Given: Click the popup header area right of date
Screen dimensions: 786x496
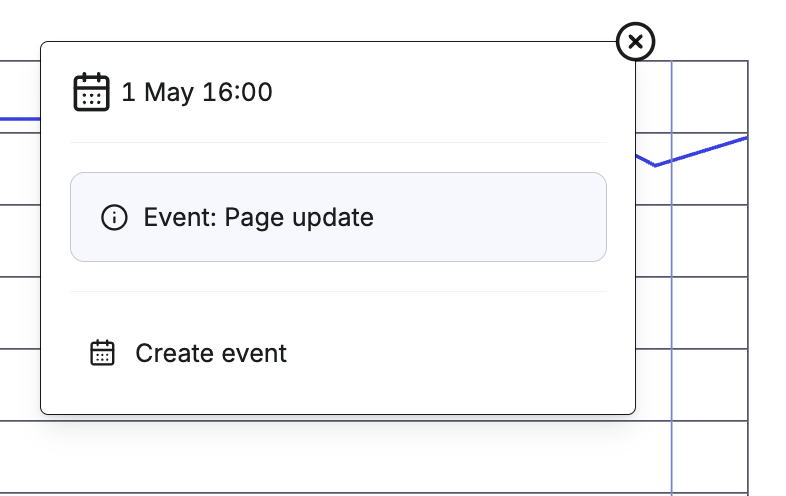Looking at the screenshot, I should 439,92.
